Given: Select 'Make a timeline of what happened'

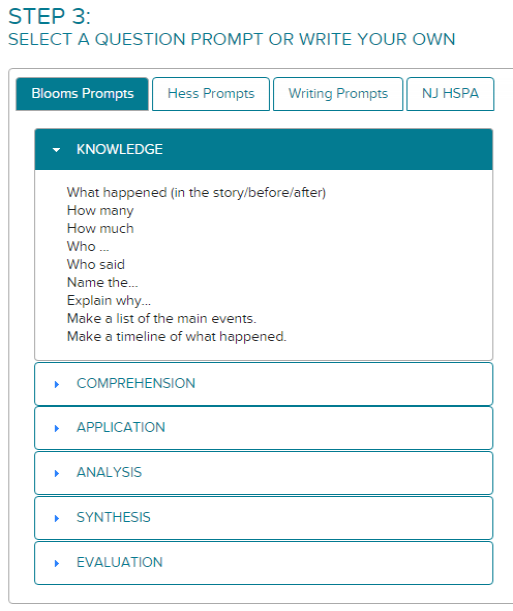Looking at the screenshot, I should point(176,336).
